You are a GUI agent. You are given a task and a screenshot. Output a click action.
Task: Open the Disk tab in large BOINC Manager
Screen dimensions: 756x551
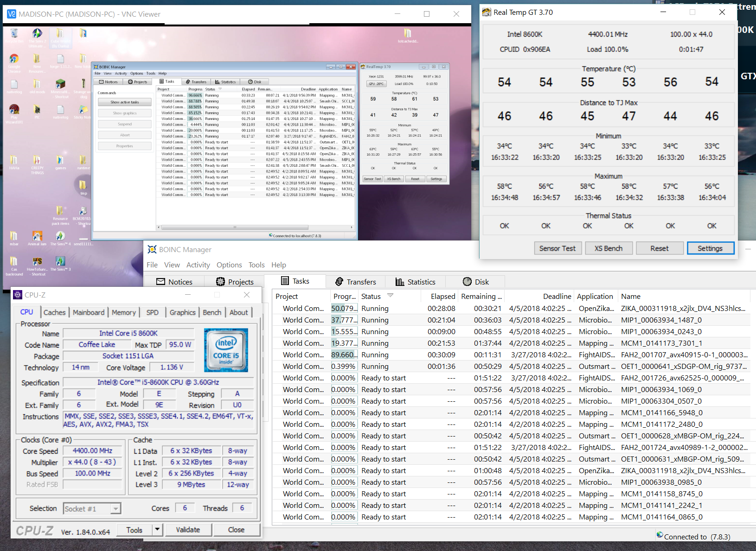(476, 282)
